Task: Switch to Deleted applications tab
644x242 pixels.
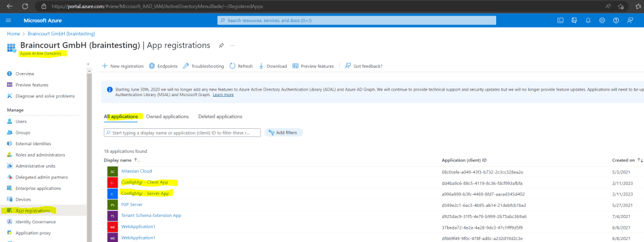Action: tap(220, 116)
